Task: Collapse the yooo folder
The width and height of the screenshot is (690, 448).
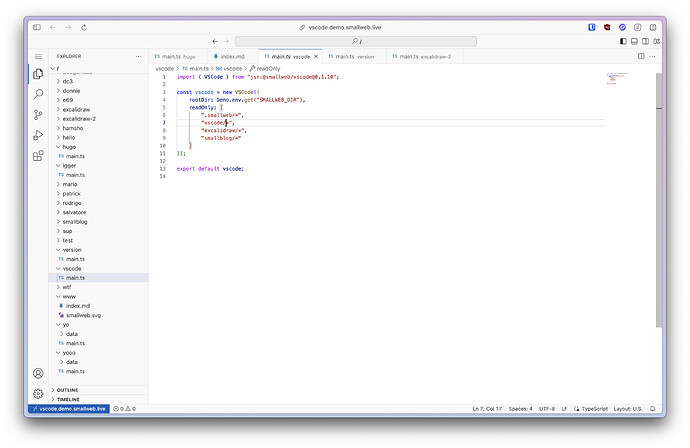Action: [x=99, y=353]
